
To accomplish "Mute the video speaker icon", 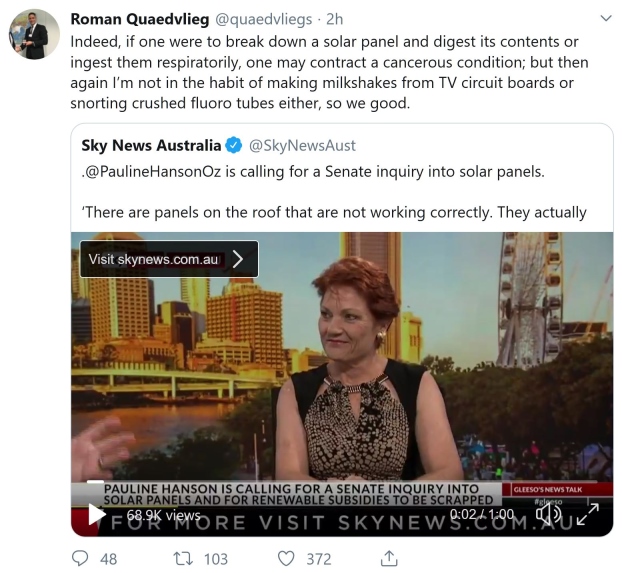I will (x=548, y=514).
